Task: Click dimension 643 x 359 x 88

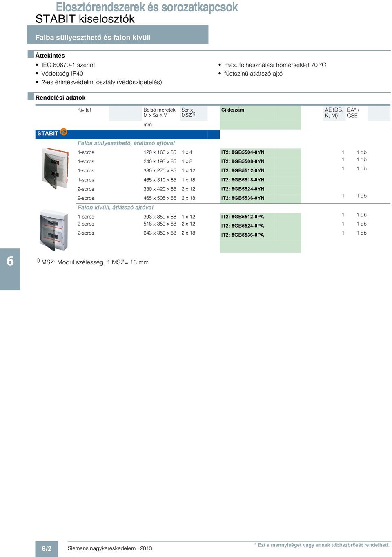Action: point(160,233)
